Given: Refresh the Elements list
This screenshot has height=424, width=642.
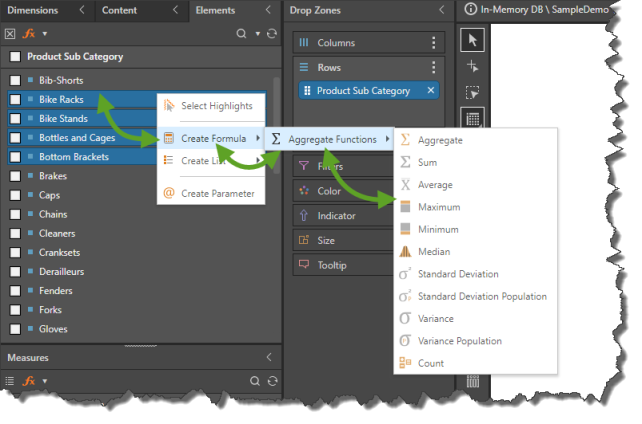Looking at the screenshot, I should tap(271, 33).
